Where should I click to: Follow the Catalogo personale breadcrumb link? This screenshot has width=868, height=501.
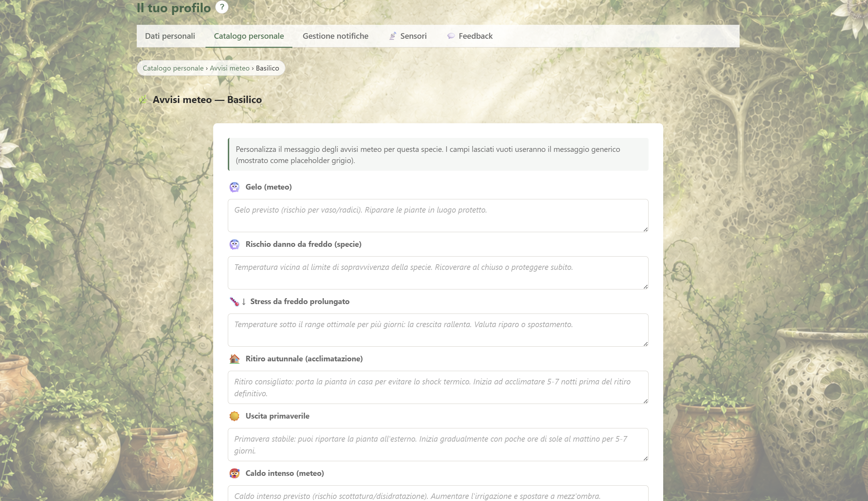tap(173, 68)
